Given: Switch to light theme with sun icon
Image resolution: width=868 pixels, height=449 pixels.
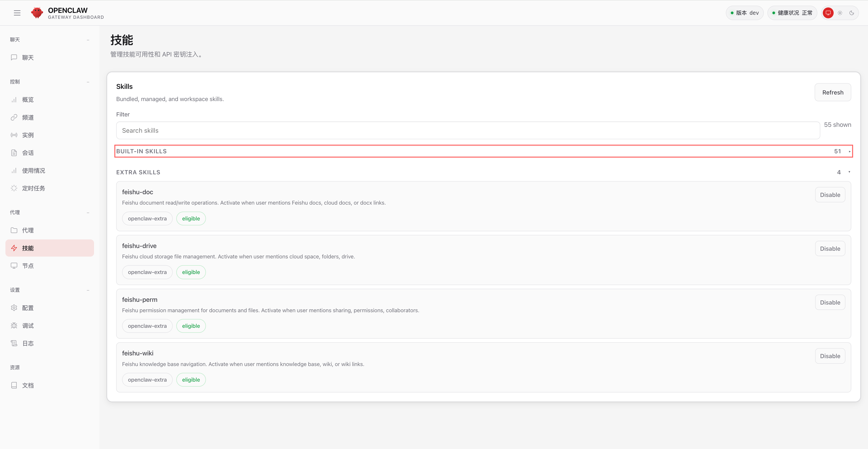Looking at the screenshot, I should point(840,13).
